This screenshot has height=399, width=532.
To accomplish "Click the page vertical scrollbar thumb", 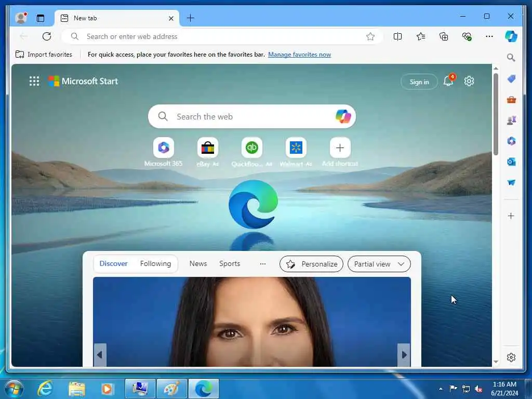I will click(496, 114).
